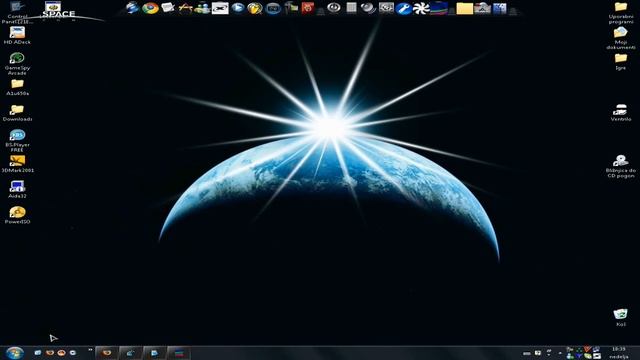This screenshot has height=360, width=640.
Task: Switch to the second taskbar window button
Action: (131, 353)
